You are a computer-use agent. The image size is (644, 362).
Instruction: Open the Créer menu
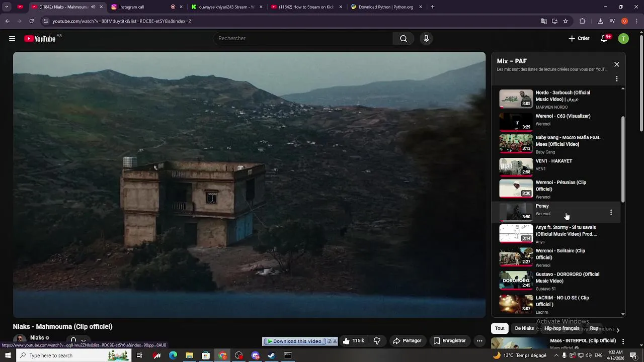click(579, 39)
